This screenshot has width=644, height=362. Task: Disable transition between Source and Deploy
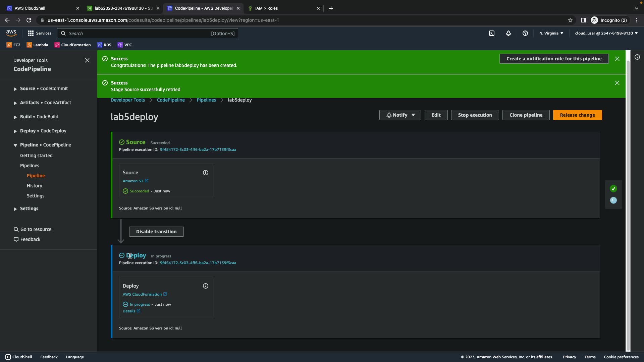(156, 232)
